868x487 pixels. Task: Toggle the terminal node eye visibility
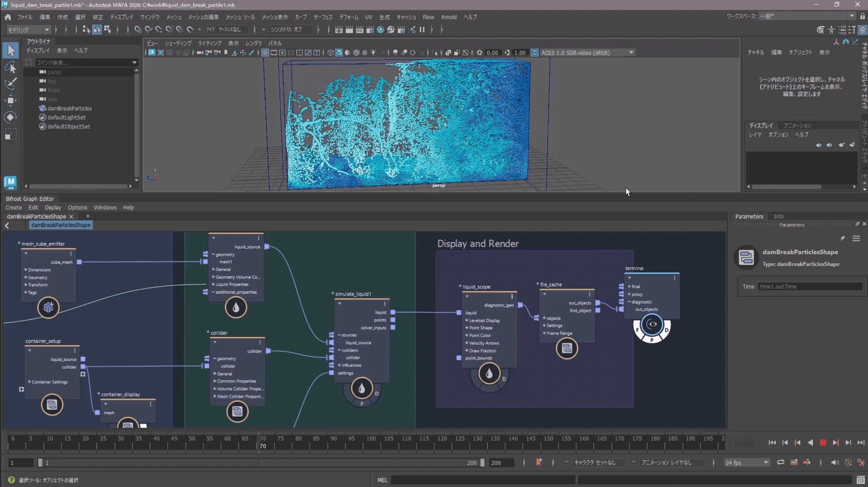tap(653, 324)
